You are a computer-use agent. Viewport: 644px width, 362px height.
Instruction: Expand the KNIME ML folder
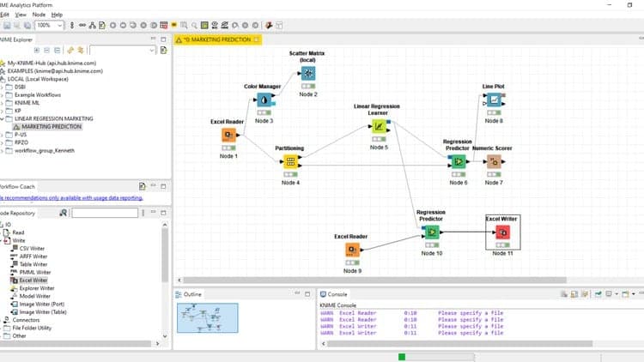(x=2, y=103)
